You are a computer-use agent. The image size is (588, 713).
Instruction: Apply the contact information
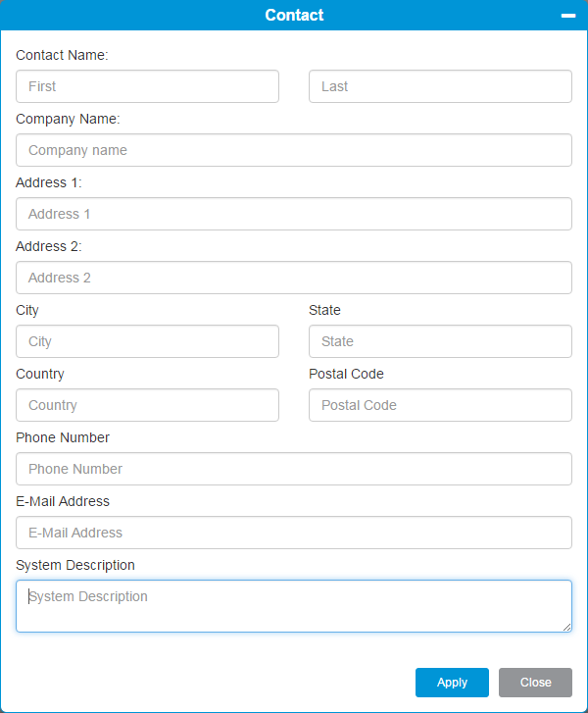[452, 682]
